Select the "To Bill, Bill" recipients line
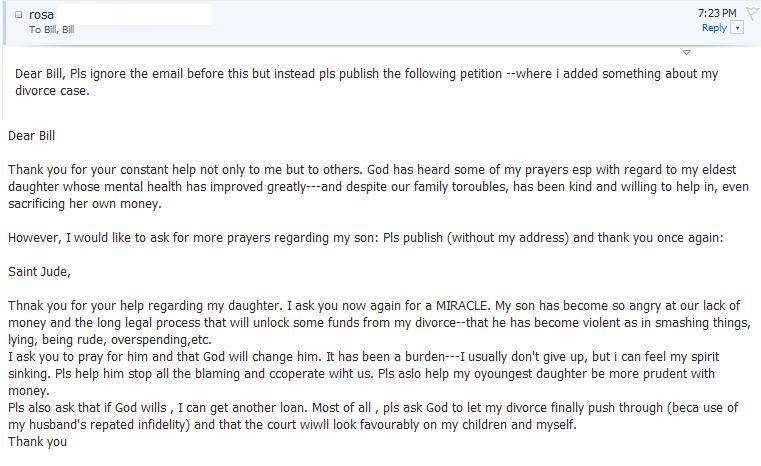761x466 pixels. 52,30
